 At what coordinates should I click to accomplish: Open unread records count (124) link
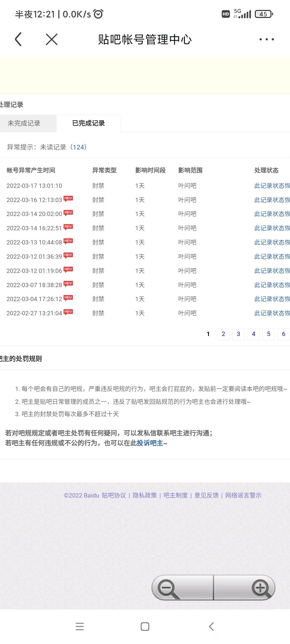(78, 147)
